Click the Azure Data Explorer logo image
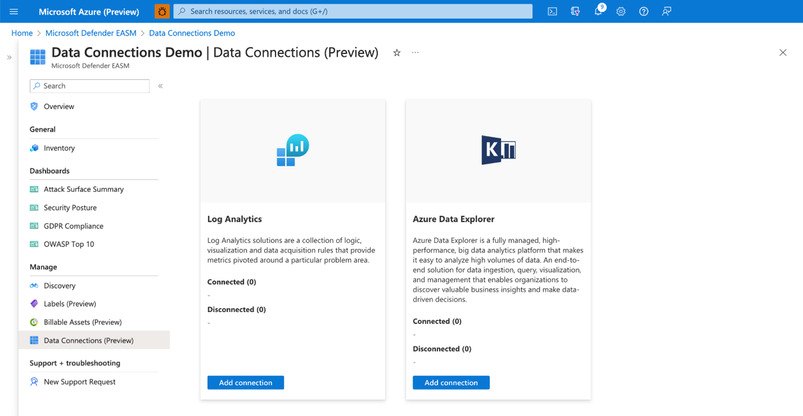Screen dimensions: 803x416 coord(498,150)
